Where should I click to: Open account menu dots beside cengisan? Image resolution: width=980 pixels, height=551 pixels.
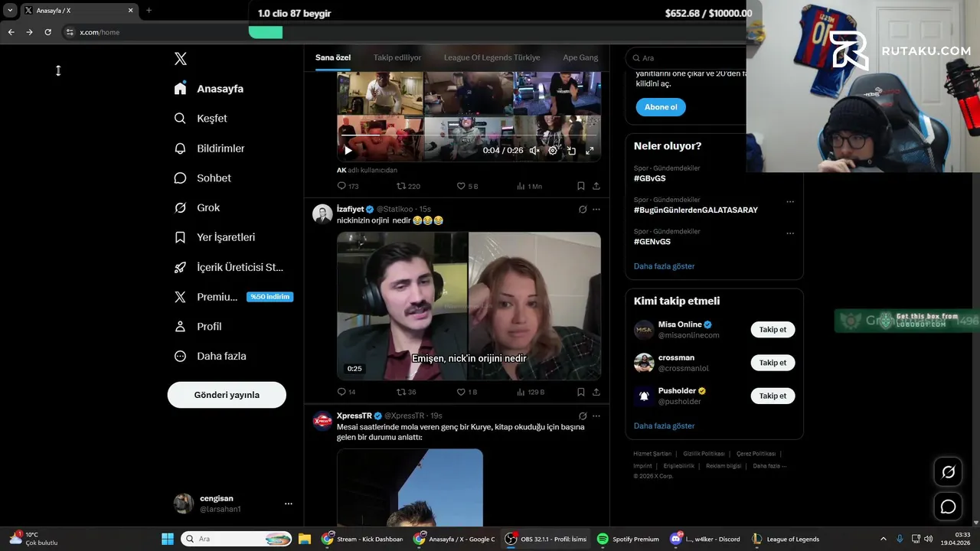click(x=289, y=504)
